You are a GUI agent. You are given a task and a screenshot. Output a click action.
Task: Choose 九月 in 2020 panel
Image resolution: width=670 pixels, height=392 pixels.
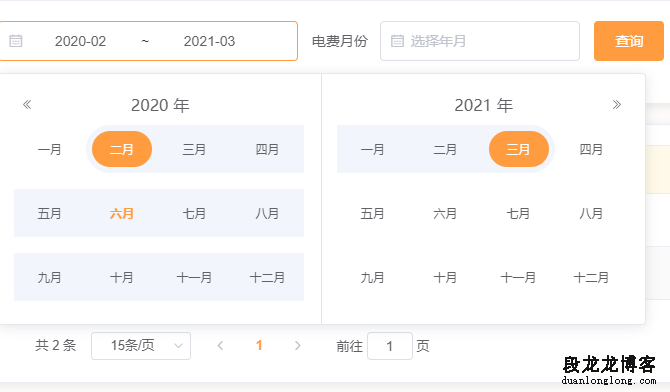coord(49,277)
